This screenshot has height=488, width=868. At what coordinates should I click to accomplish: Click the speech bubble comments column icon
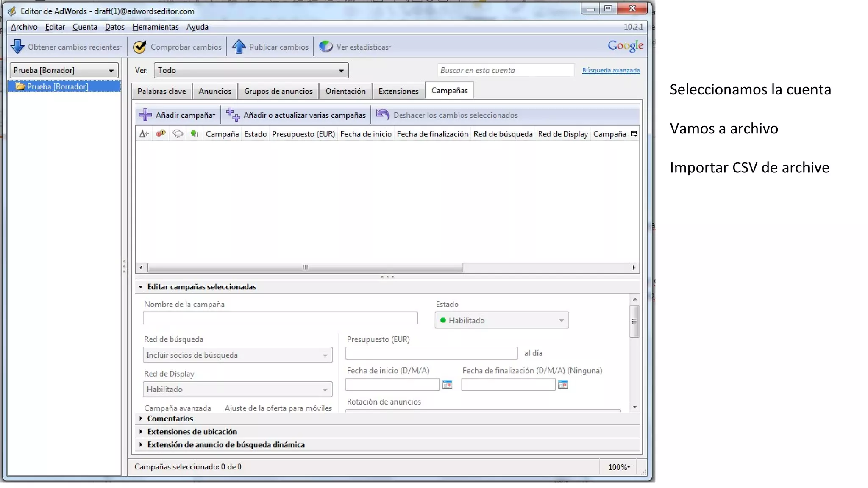click(x=178, y=134)
